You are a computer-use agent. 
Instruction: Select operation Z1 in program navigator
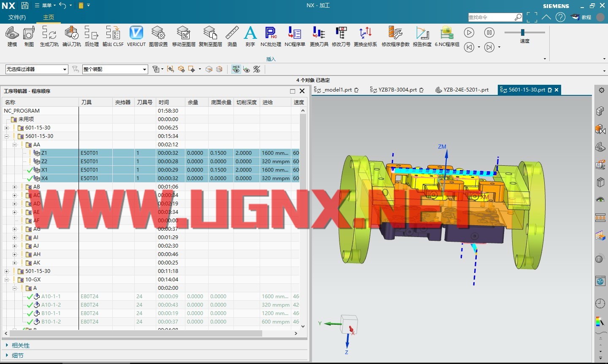(44, 153)
